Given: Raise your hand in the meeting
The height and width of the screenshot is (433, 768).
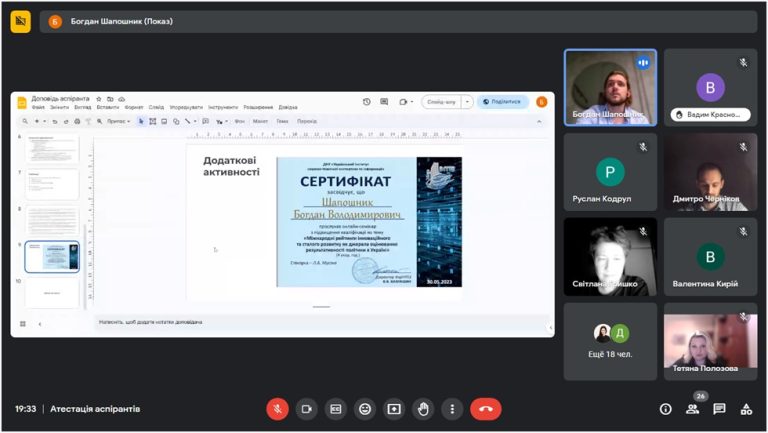Looking at the screenshot, I should (423, 409).
